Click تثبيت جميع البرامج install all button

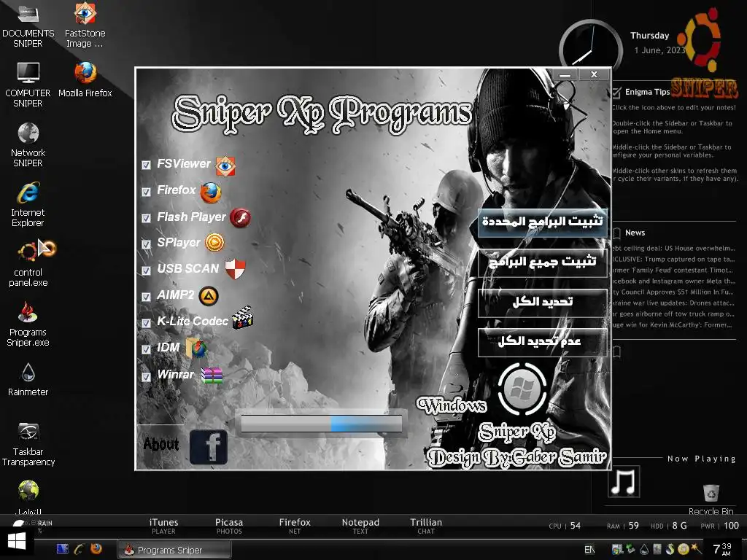pos(543,262)
